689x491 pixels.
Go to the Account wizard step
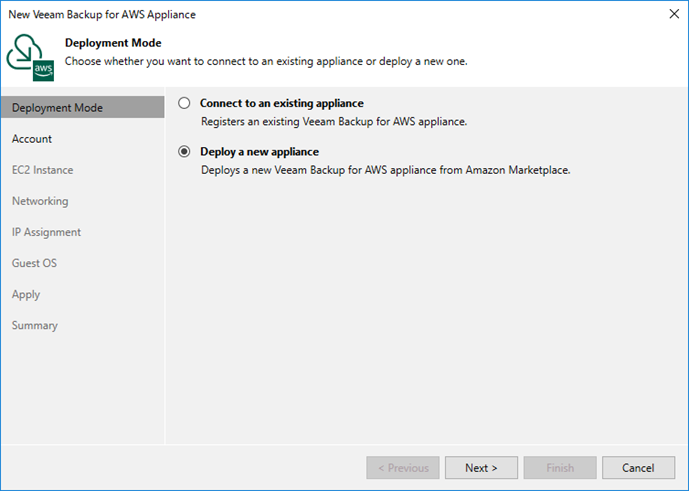pyautogui.click(x=32, y=139)
